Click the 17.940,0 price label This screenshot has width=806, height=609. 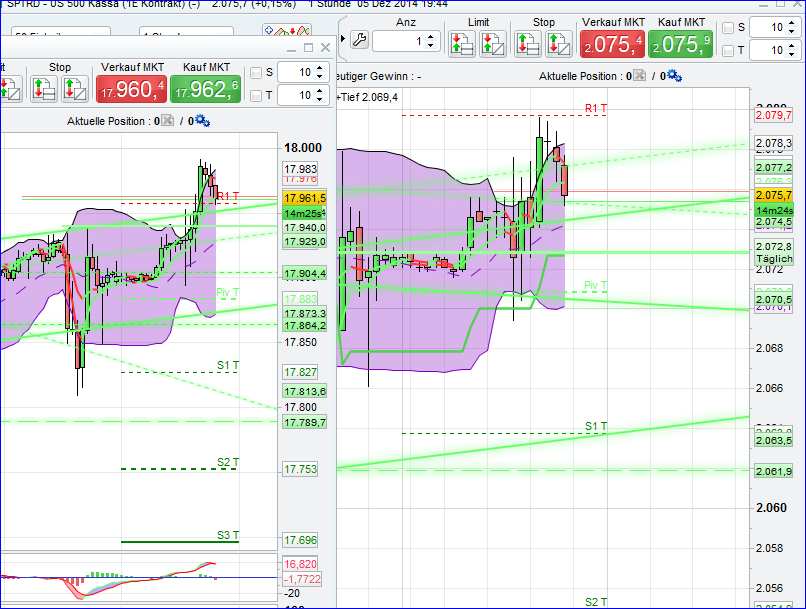305,228
